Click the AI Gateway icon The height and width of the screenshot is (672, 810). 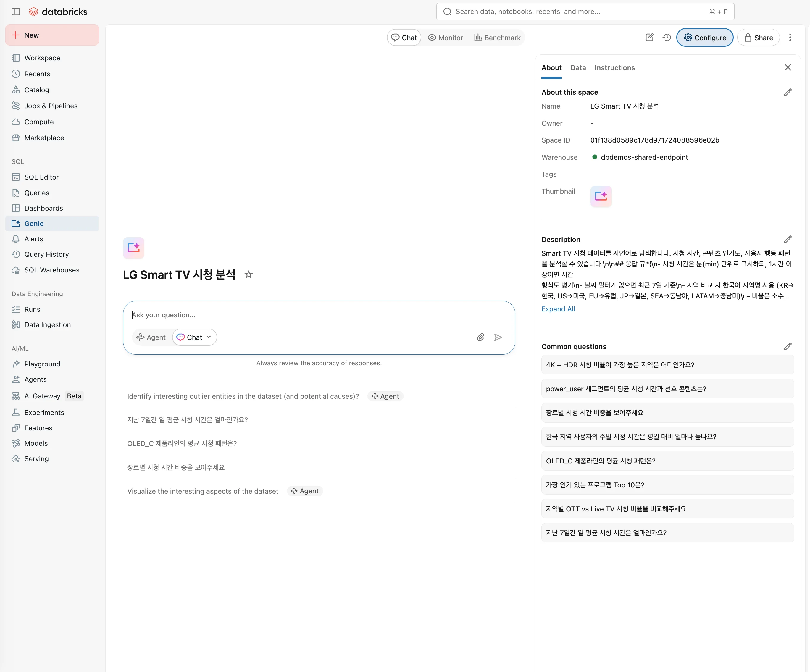pyautogui.click(x=16, y=396)
